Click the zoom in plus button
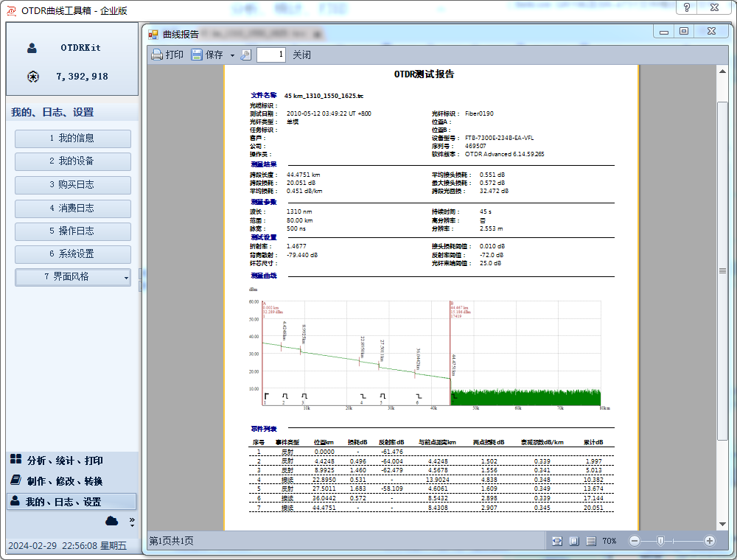 coord(710,541)
